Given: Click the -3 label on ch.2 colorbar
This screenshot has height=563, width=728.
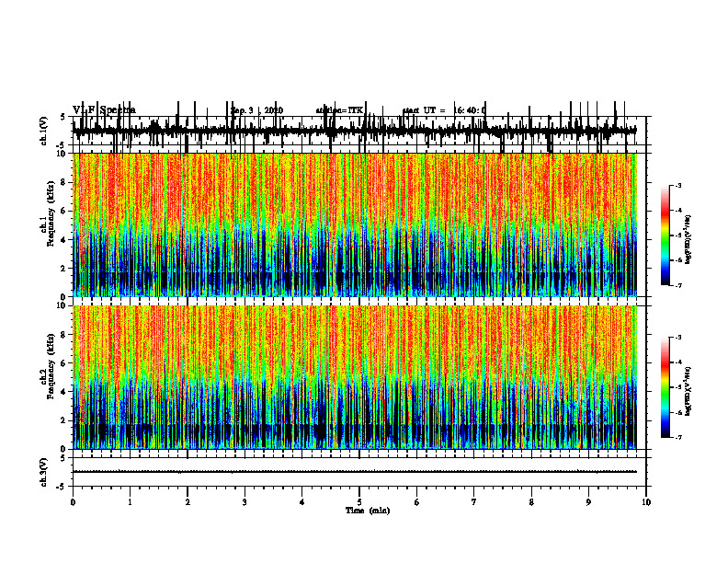Looking at the screenshot, I should click(678, 338).
